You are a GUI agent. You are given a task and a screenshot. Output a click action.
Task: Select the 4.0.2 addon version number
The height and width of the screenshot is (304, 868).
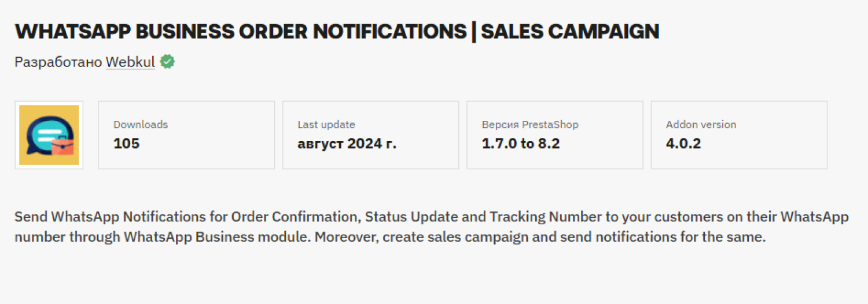coord(683,143)
